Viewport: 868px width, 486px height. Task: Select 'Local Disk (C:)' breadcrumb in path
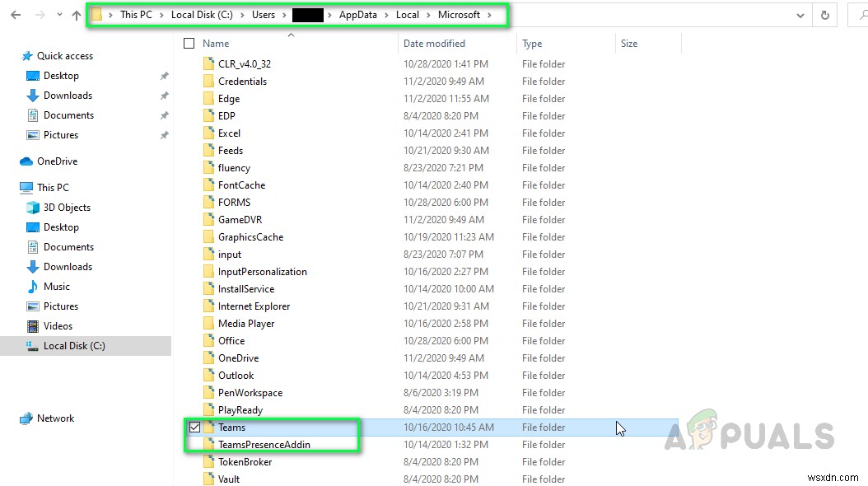coord(202,15)
